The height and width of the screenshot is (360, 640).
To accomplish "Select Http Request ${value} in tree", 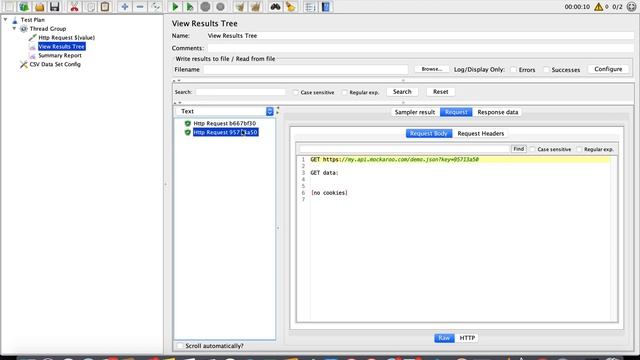I will (67, 38).
